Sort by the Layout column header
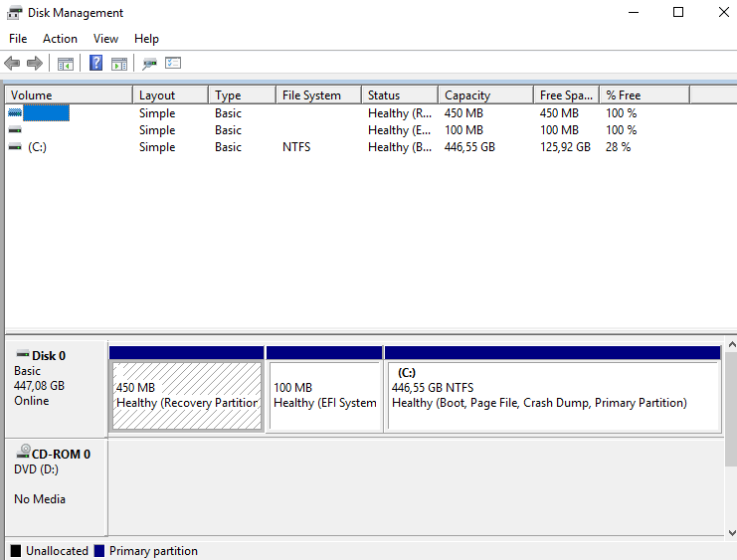The width and height of the screenshot is (737, 560). click(171, 94)
